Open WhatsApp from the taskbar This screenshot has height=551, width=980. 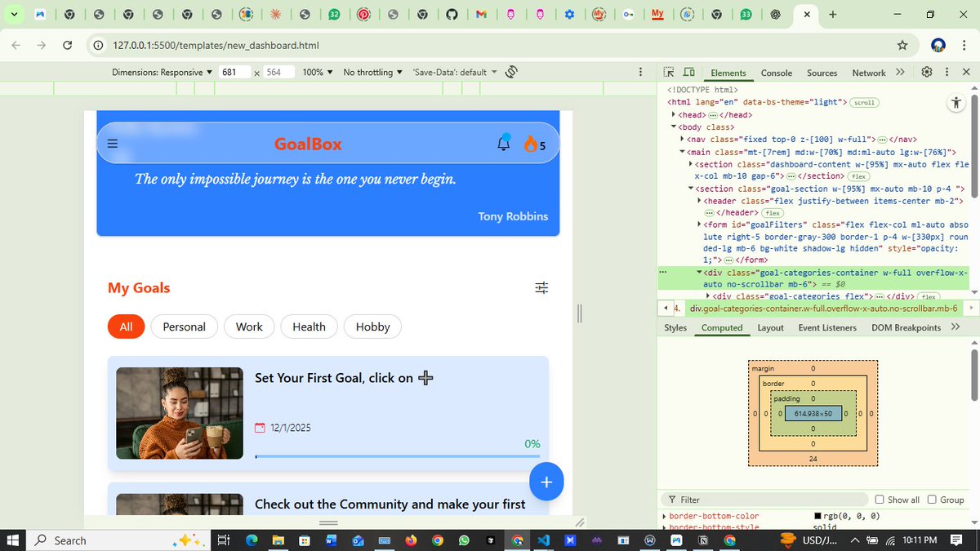pyautogui.click(x=464, y=540)
